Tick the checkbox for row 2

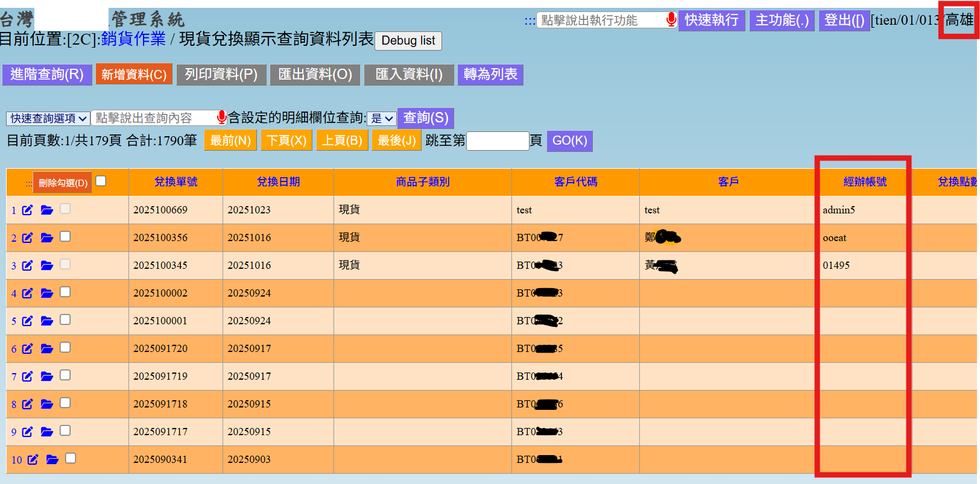point(65,236)
